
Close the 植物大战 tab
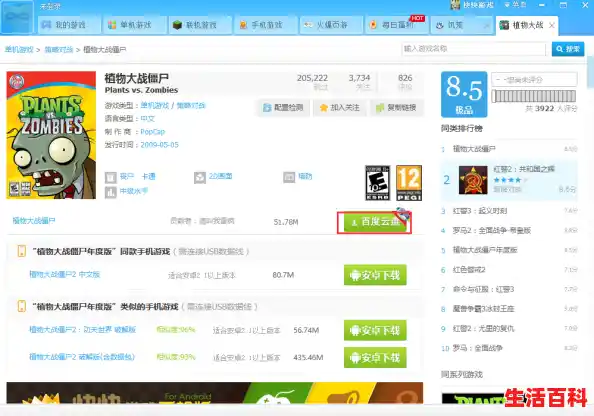[x=552, y=25]
